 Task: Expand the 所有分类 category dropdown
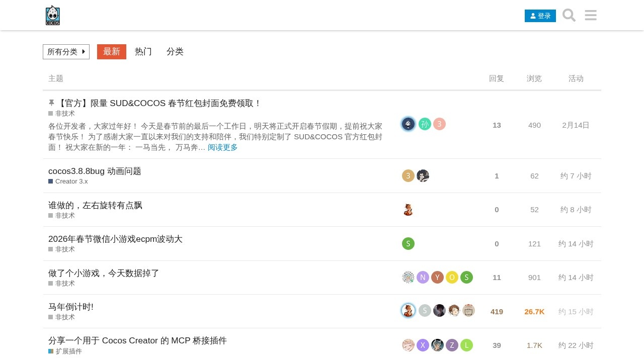click(x=66, y=52)
